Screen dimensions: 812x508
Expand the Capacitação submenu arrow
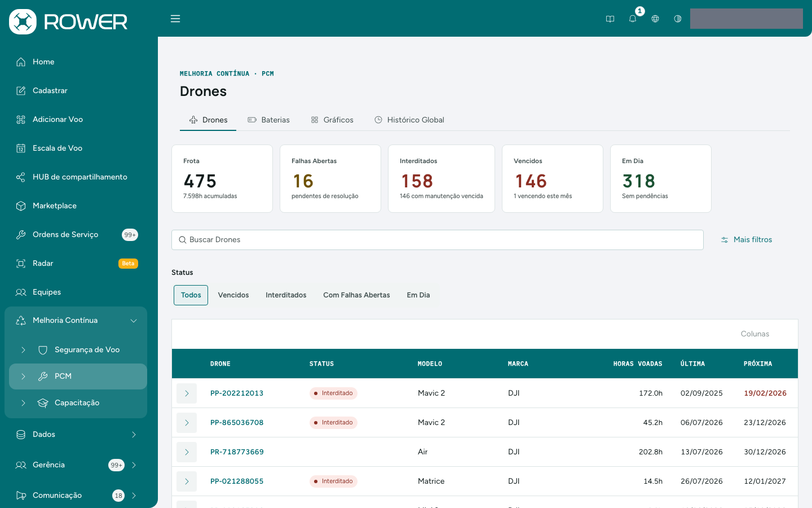pyautogui.click(x=23, y=403)
